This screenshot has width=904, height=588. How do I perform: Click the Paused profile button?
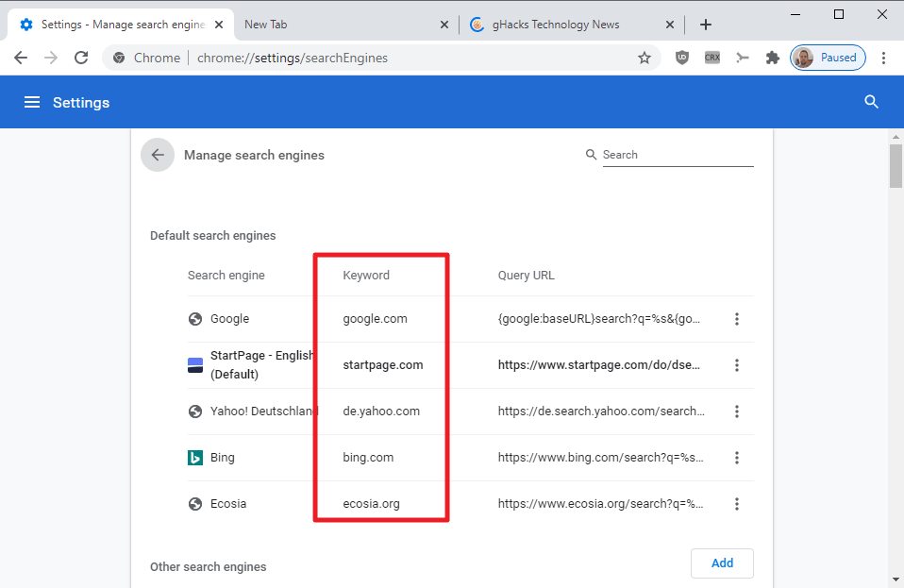pyautogui.click(x=828, y=58)
